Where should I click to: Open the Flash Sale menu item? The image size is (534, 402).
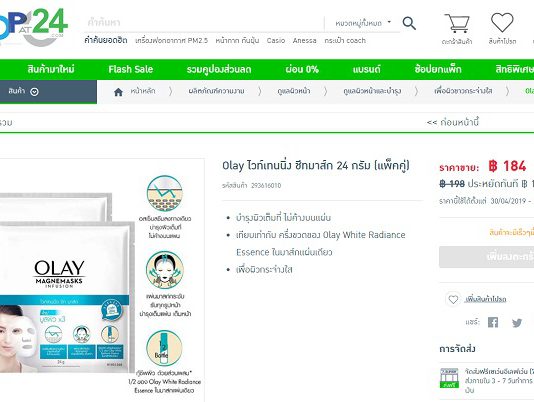pyautogui.click(x=131, y=69)
